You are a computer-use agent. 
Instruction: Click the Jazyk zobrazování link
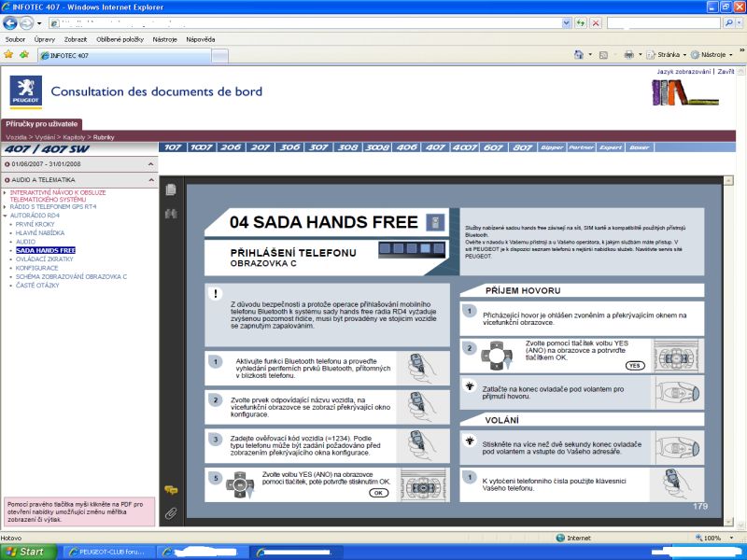tap(684, 72)
